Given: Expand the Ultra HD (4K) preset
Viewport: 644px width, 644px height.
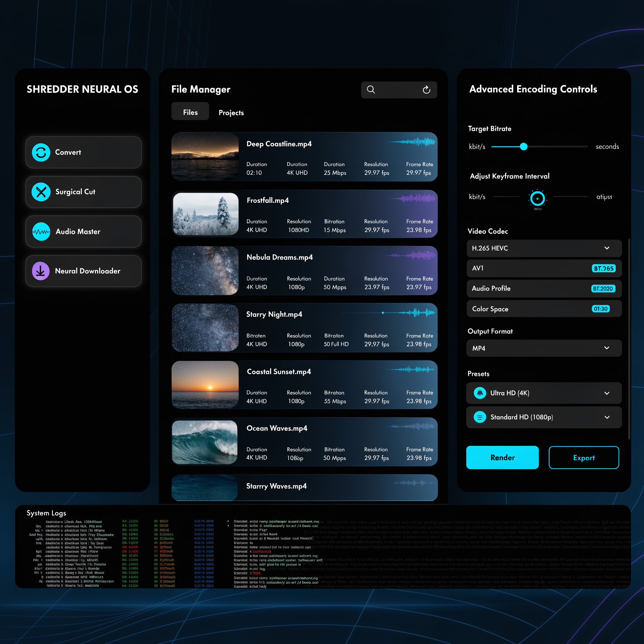Looking at the screenshot, I should click(x=607, y=393).
